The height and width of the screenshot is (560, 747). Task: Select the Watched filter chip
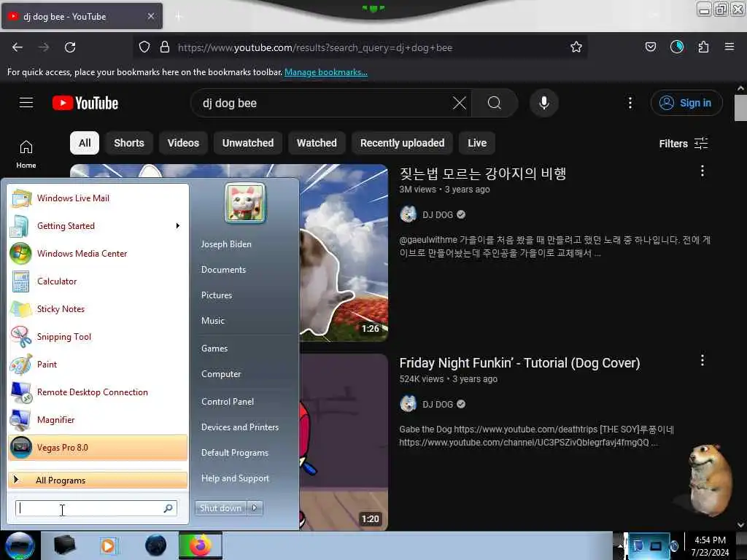317,143
